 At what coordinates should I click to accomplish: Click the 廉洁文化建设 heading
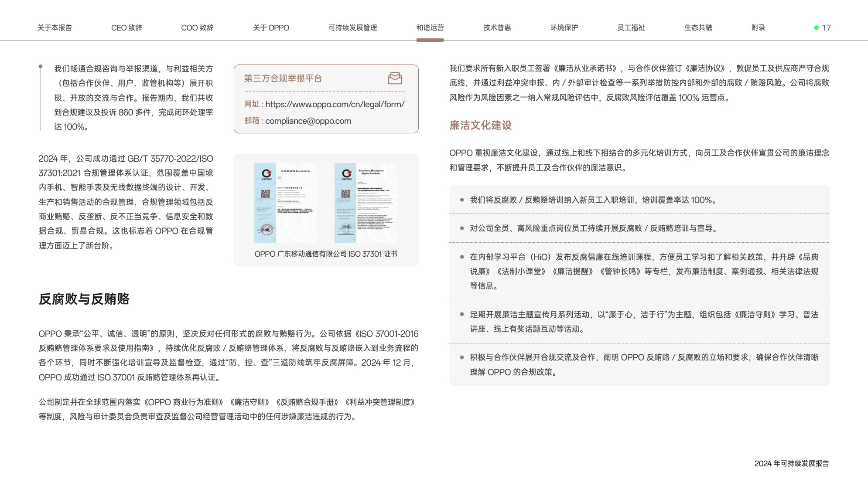click(481, 125)
